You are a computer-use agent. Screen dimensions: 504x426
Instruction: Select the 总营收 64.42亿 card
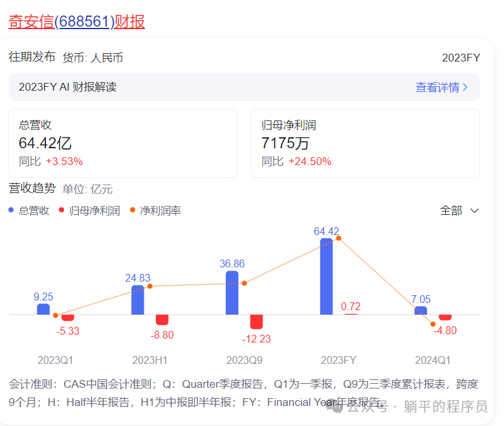coord(123,144)
